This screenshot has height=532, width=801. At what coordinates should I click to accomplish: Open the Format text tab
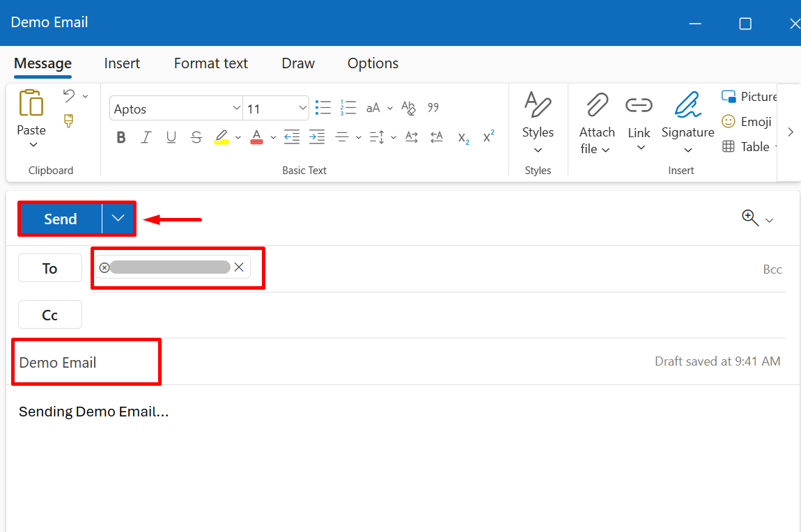[210, 63]
